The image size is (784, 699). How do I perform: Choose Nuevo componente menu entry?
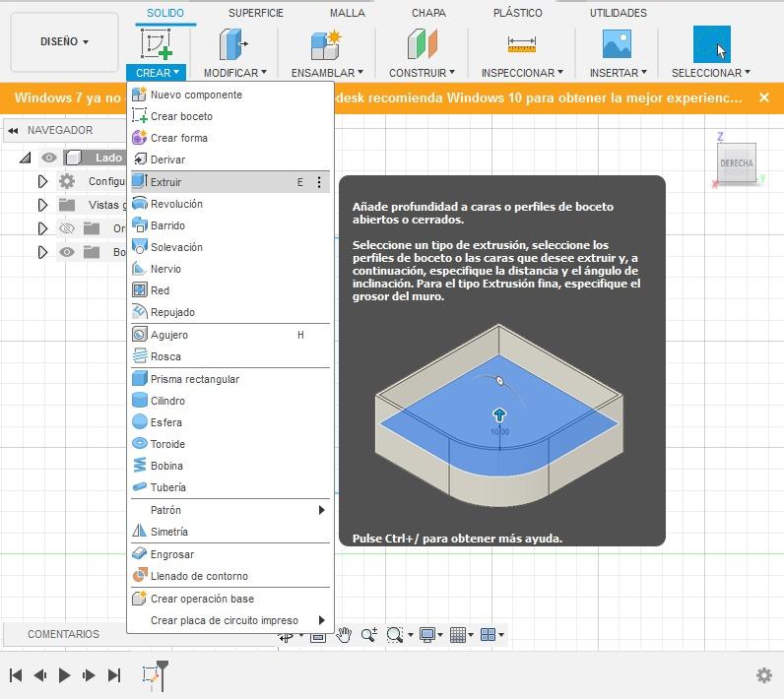[x=230, y=95]
